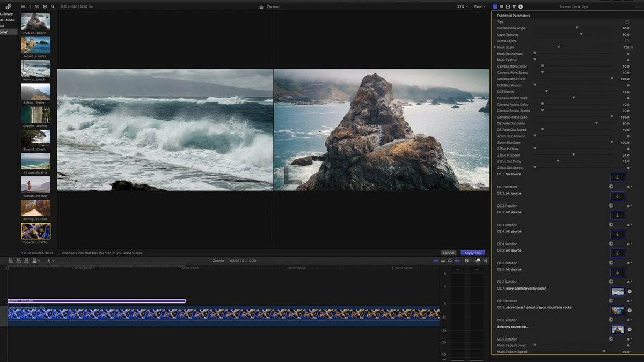Image resolution: width=644 pixels, height=362 pixels.
Task: Adjust the Z.Blur.In.Speed slider
Action: click(573, 155)
